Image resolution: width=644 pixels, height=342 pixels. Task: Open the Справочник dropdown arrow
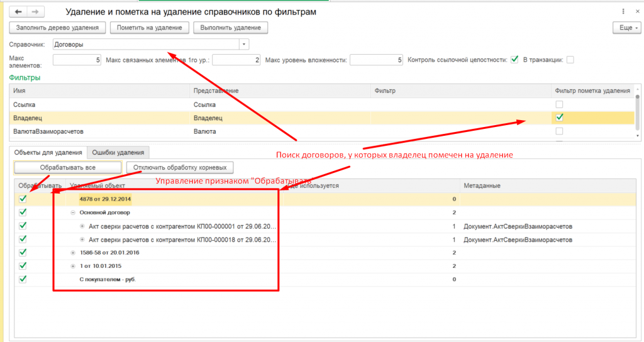244,45
